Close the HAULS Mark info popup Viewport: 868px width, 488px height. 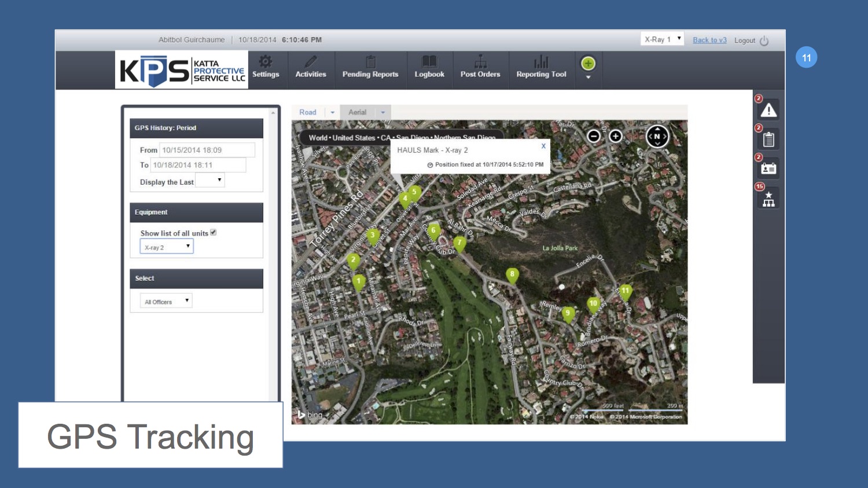[543, 146]
